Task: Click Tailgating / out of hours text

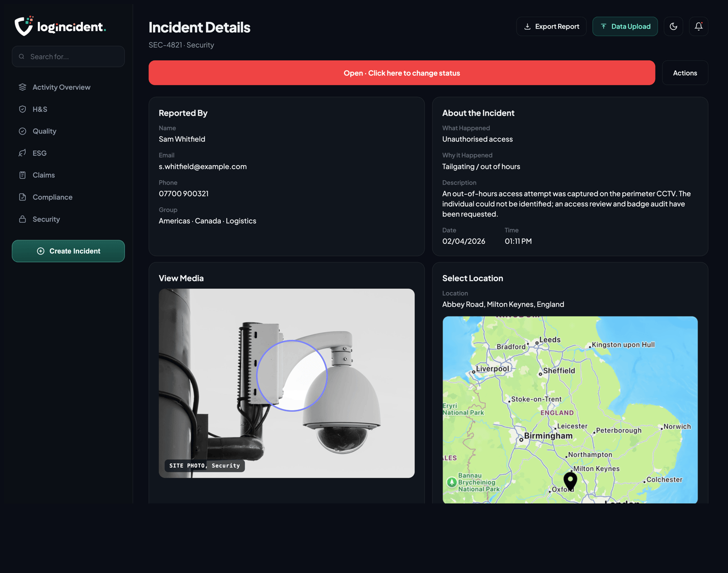Action: point(481,167)
